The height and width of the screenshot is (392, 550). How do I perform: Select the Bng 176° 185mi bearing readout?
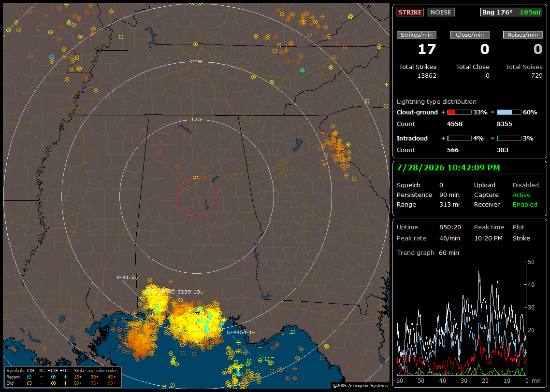point(511,12)
